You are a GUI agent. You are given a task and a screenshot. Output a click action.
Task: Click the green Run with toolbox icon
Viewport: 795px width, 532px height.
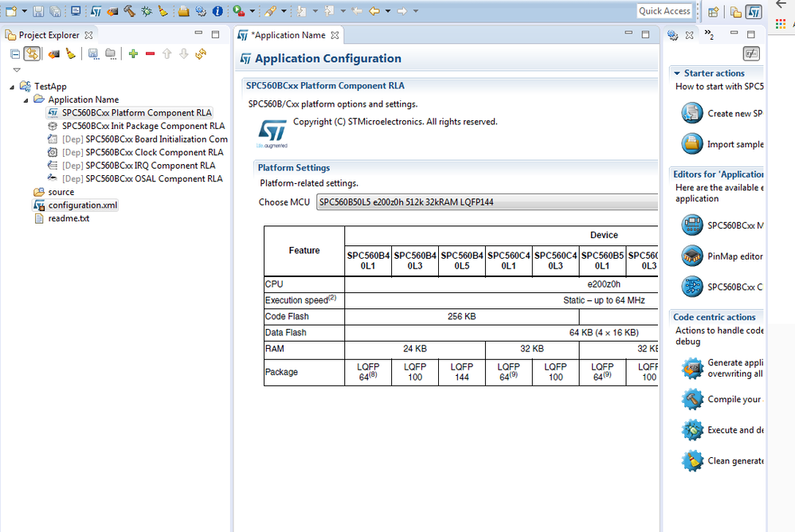(x=239, y=10)
